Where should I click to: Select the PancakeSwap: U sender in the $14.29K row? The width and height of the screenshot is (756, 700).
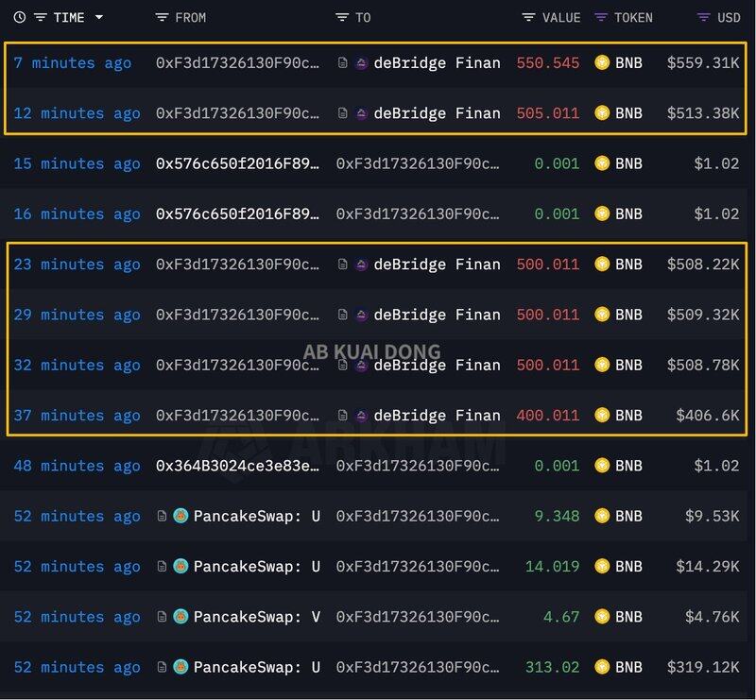[x=257, y=567]
